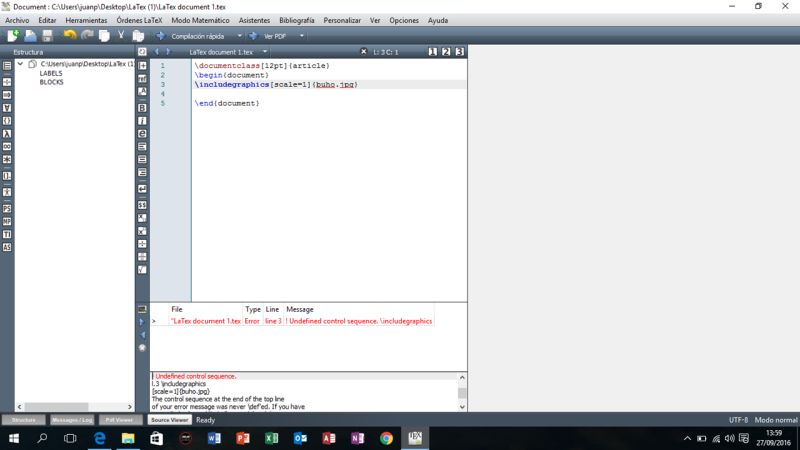Viewport: 800px width, 450px height.
Task: Copy selection with toolbar icon
Action: click(x=104, y=36)
